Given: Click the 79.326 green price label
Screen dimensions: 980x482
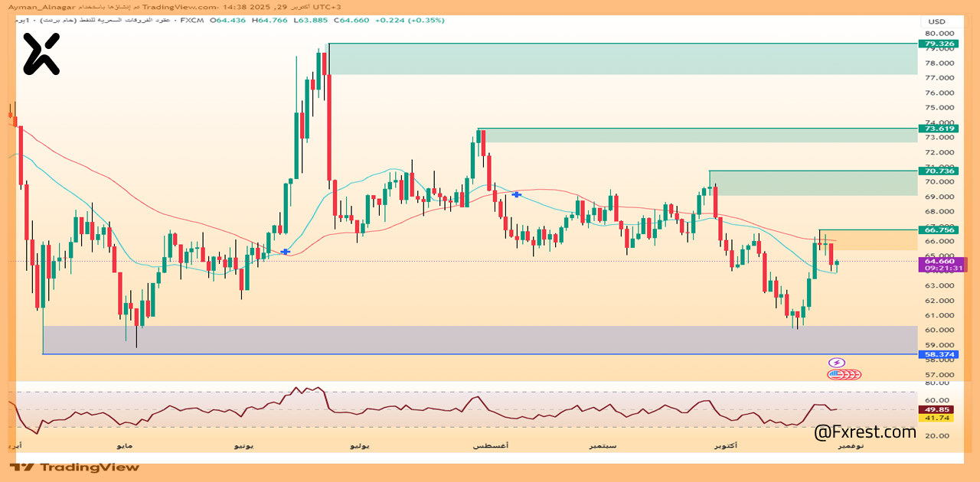Looking at the screenshot, I should coord(939,44).
